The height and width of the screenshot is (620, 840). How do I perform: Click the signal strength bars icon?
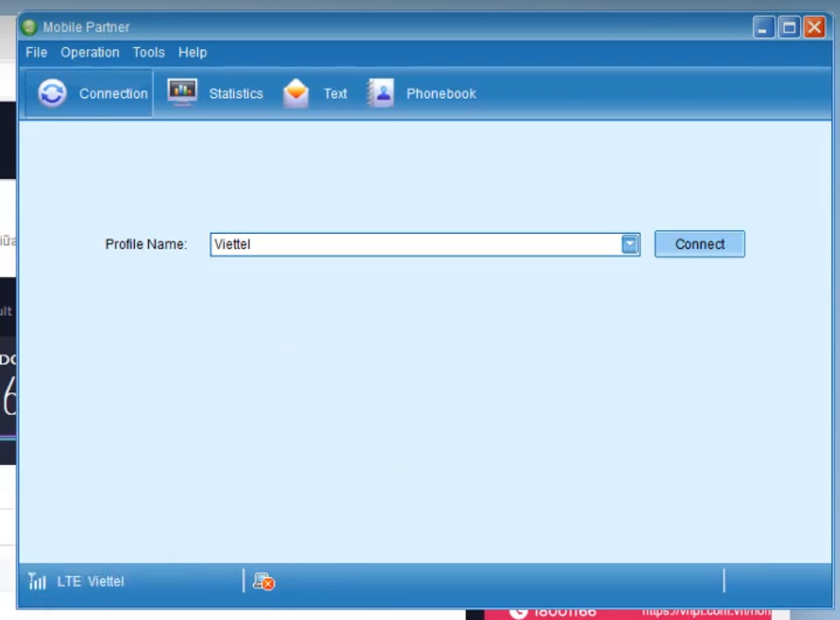37,581
